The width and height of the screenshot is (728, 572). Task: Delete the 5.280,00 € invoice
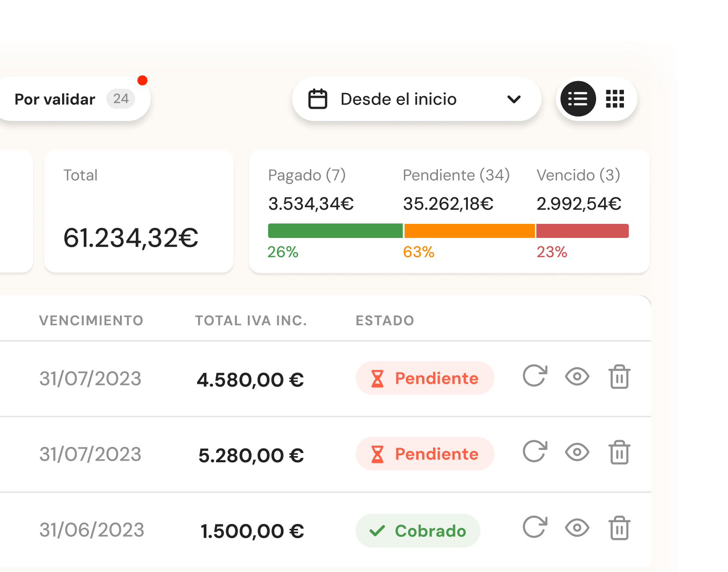tap(619, 452)
